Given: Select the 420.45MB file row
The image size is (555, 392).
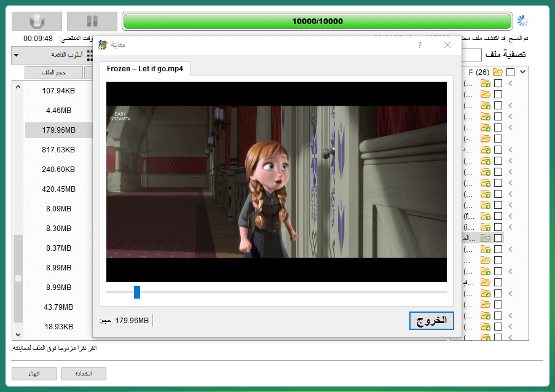Looking at the screenshot, I should click(x=58, y=189).
